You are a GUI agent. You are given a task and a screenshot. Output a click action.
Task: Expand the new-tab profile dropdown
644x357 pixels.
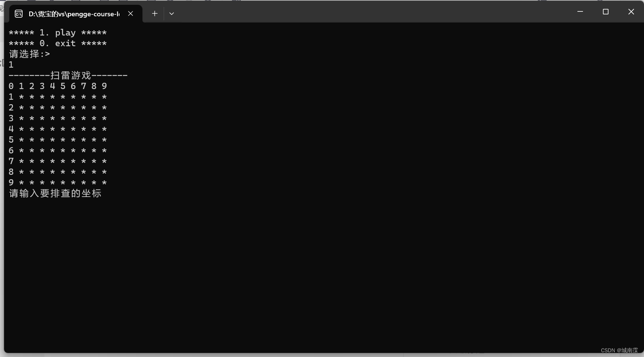[172, 14]
